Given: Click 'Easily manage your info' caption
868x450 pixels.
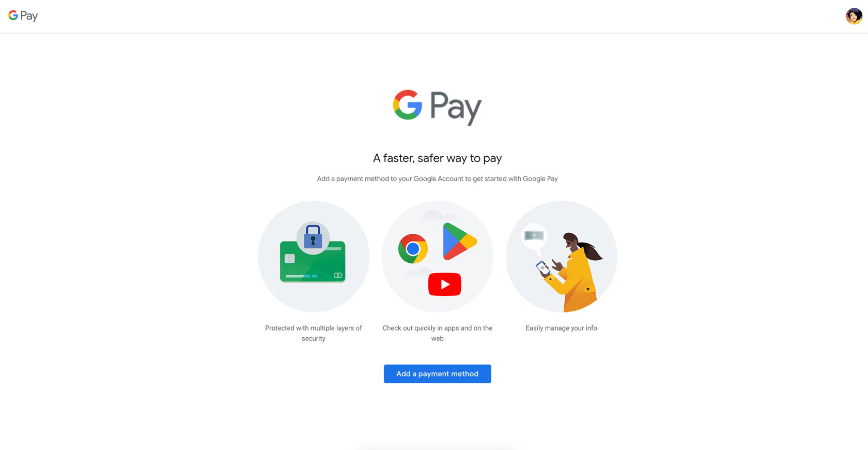Looking at the screenshot, I should tap(561, 328).
